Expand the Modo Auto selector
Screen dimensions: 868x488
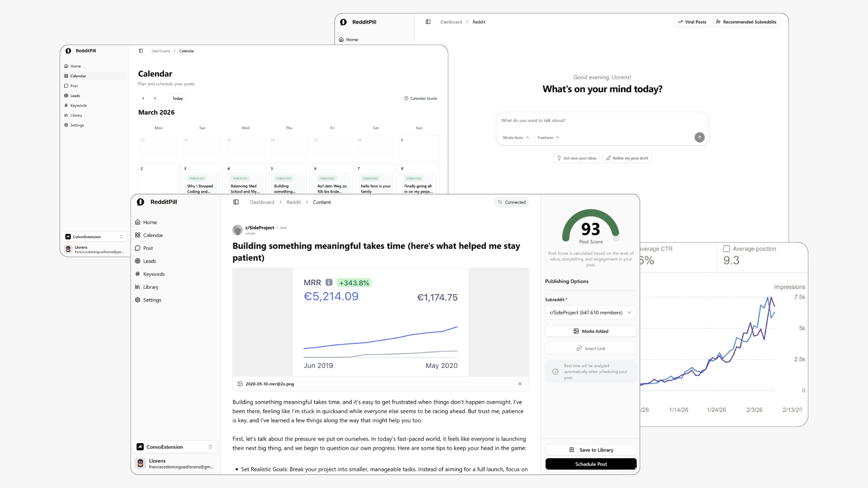coord(516,138)
